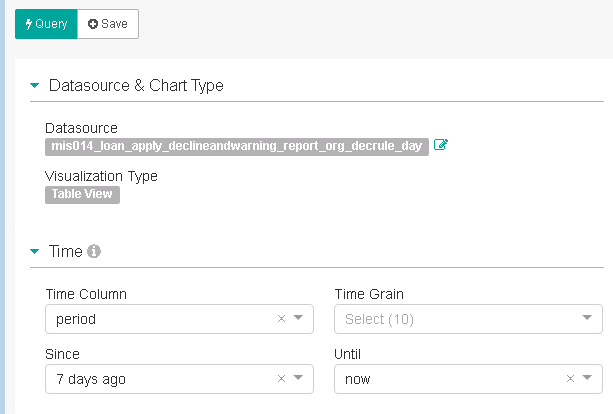Click inside the Time Grain select field
The image size is (613, 414).
(x=468, y=319)
